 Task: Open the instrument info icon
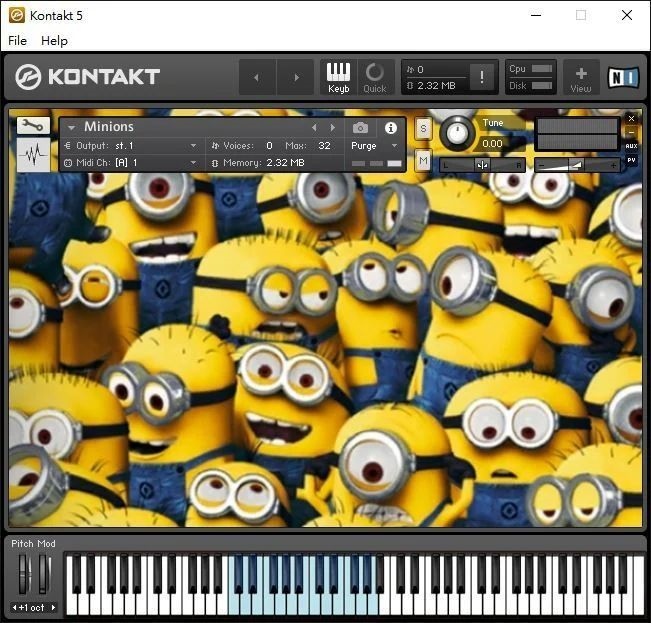point(391,128)
